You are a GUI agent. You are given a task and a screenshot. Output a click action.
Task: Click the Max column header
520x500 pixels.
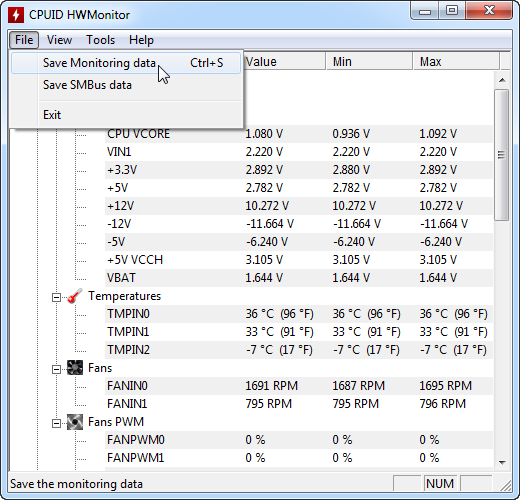tap(456, 62)
